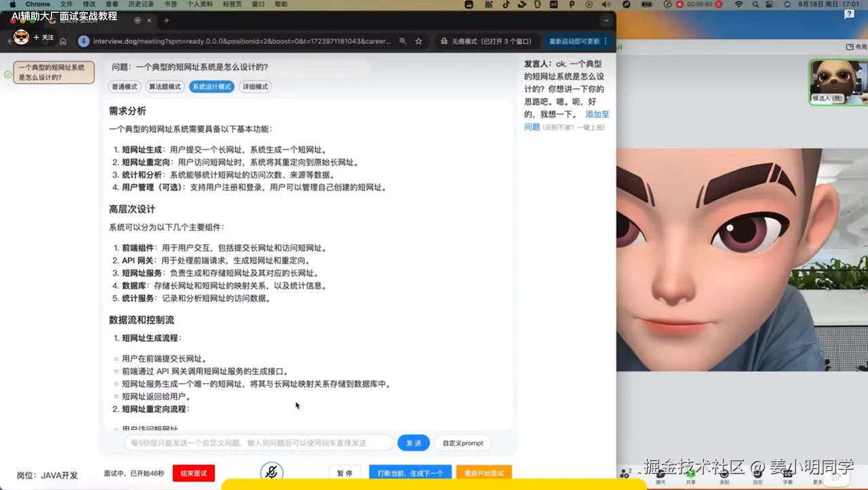Click 添加至问题 link on the right panel

[596, 114]
